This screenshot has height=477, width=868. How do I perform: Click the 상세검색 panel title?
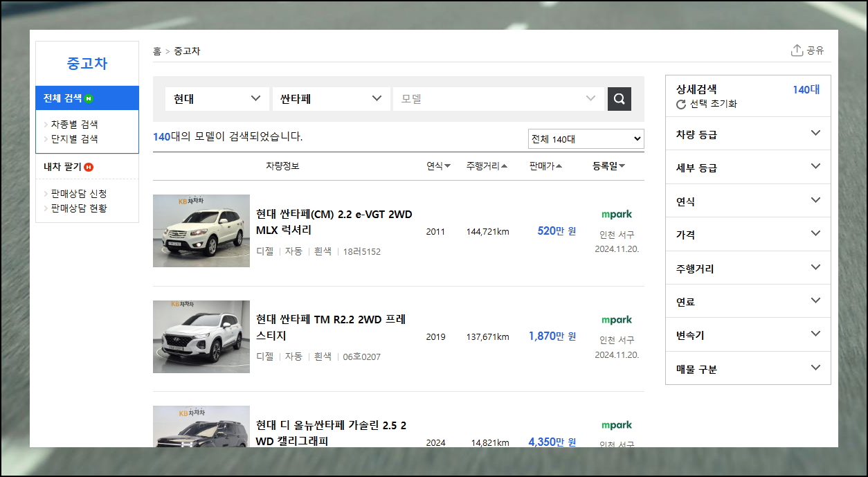pos(696,89)
